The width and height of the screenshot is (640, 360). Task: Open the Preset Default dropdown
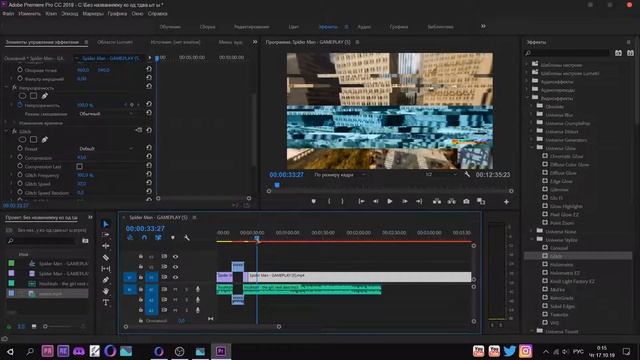pyautogui.click(x=106, y=149)
